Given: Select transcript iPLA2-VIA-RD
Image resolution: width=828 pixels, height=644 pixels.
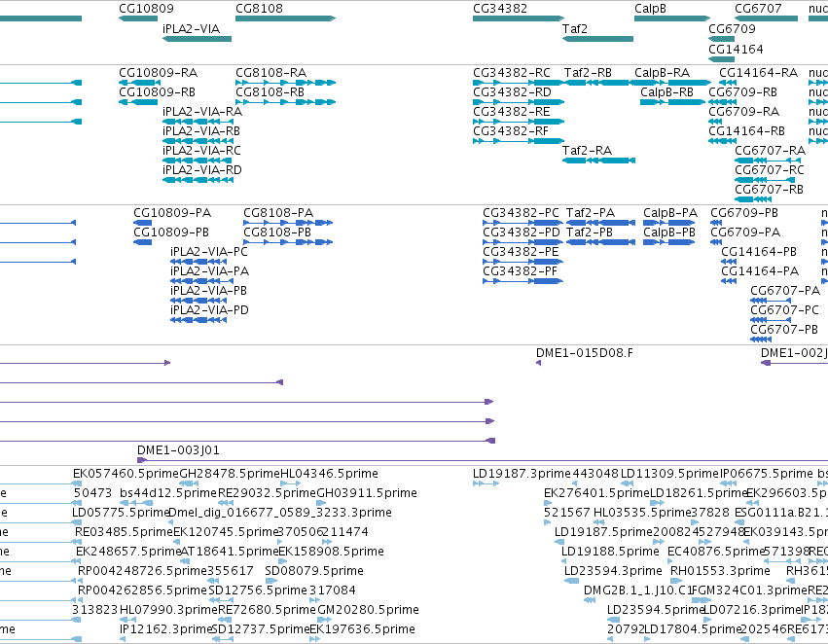Looking at the screenshot, I should point(198,180).
